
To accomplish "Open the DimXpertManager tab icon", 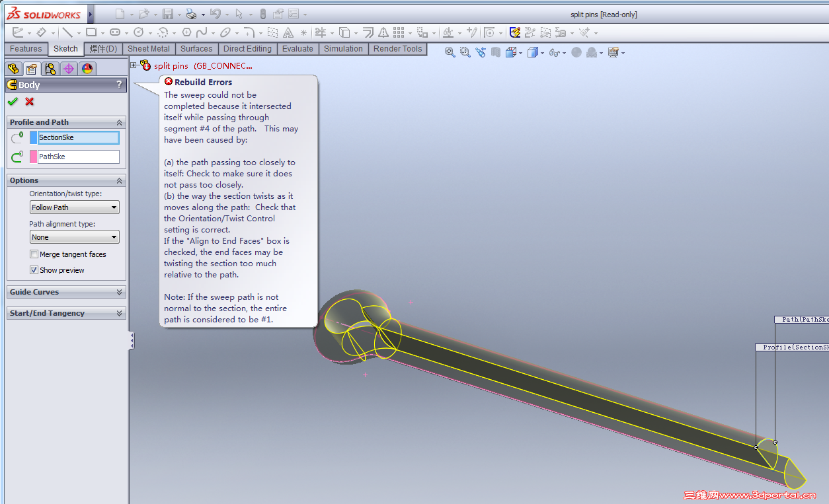I will tap(69, 68).
